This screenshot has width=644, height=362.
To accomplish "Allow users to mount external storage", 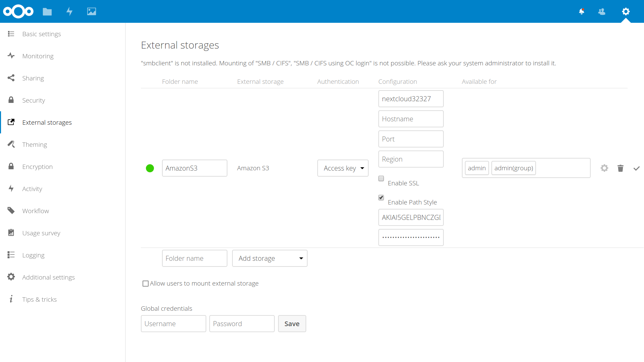I will (146, 284).
